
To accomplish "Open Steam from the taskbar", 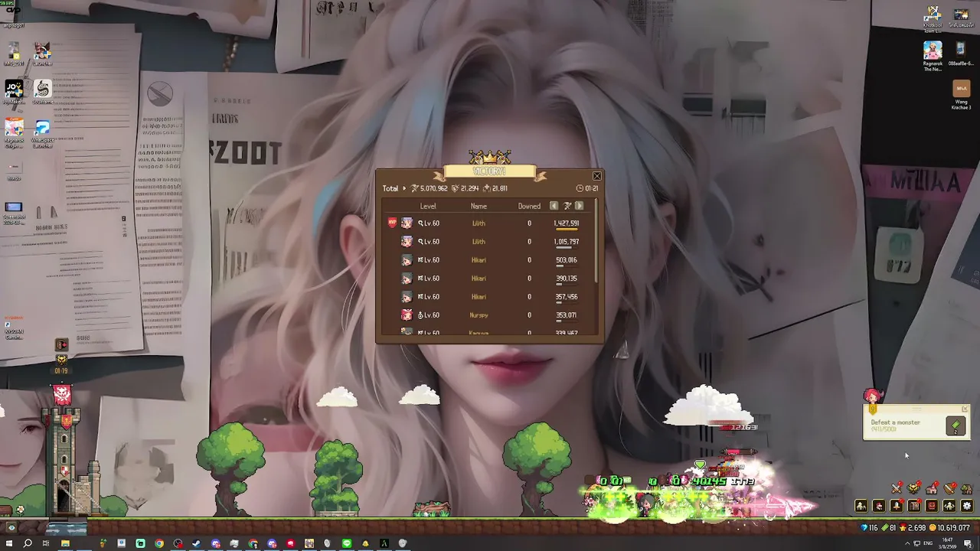I will [x=197, y=543].
